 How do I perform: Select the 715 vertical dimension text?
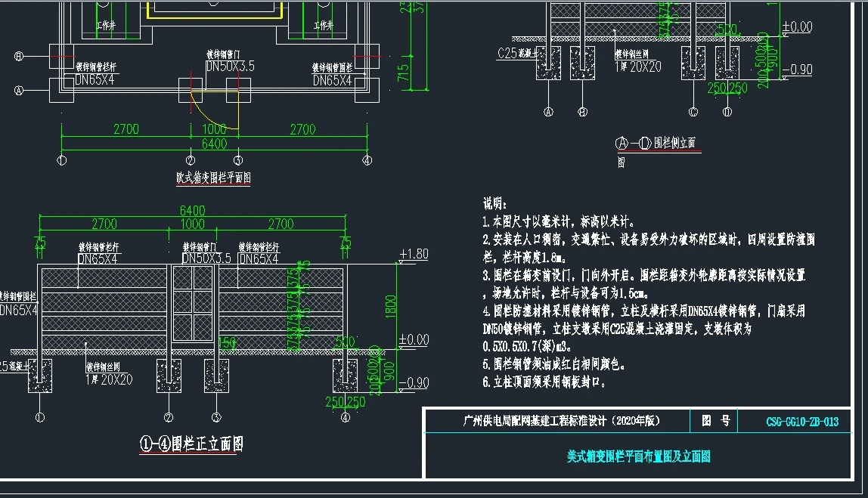tap(403, 73)
